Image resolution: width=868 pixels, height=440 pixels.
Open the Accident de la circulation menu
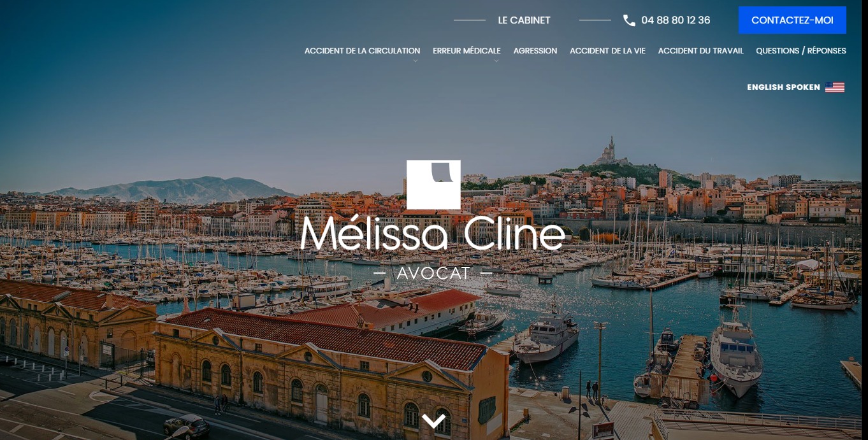[x=362, y=51]
